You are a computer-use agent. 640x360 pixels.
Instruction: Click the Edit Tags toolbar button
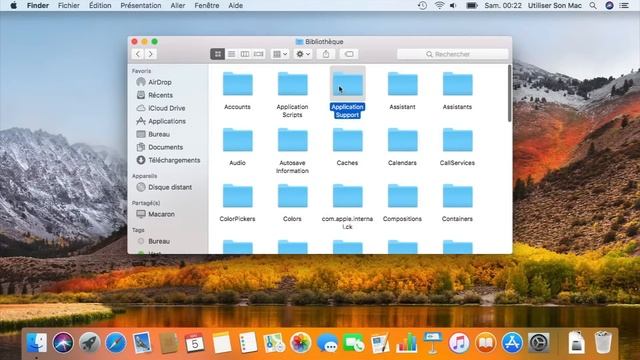(x=349, y=54)
